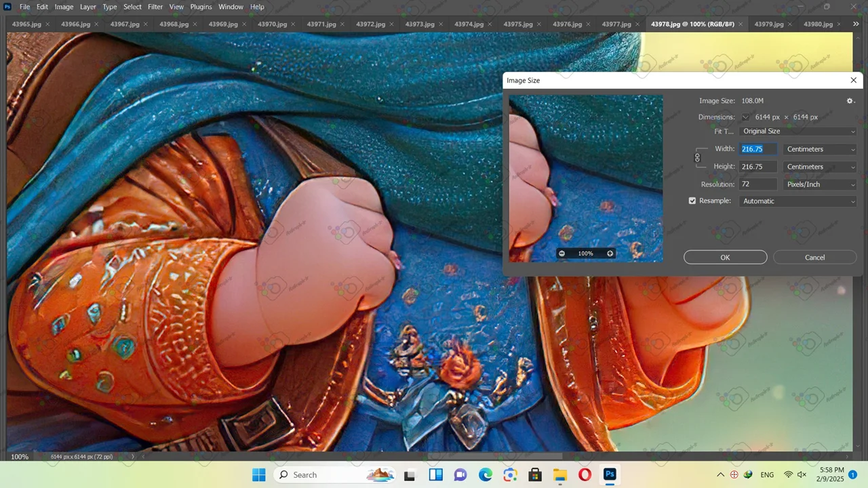Zoom out the preview with minus icon
Image resolution: width=868 pixels, height=488 pixels.
point(561,253)
